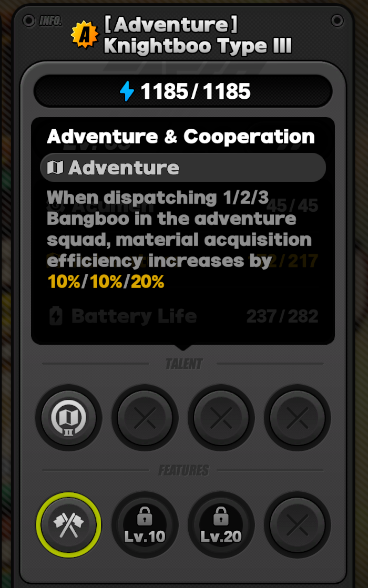Click the second empty talent slot
Screen dimensions: 368x588
145,417
